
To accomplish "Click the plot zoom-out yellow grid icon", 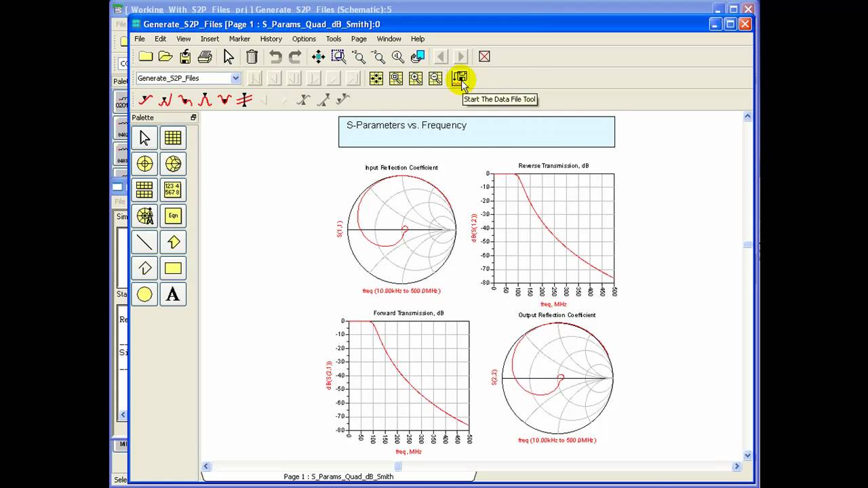I will 435,79.
